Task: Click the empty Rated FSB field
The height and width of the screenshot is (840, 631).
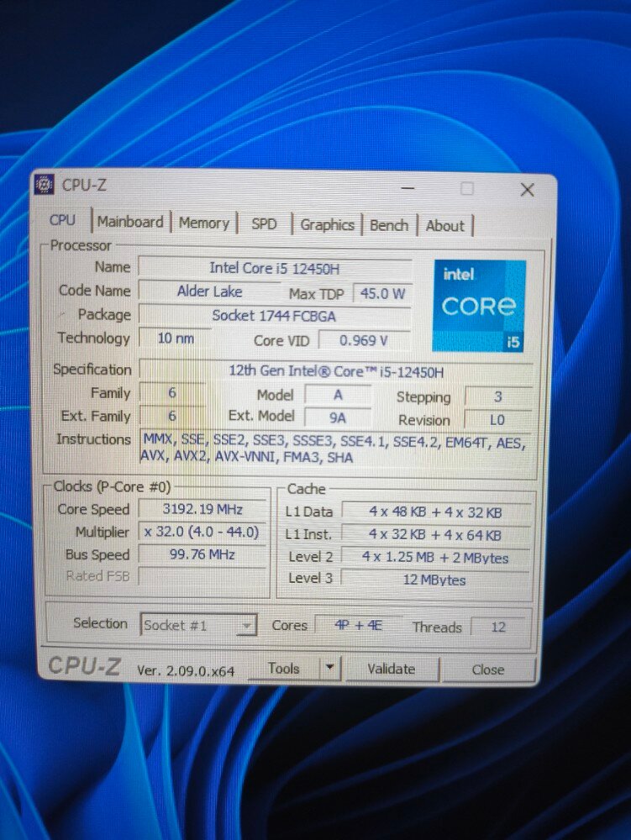Action: [x=202, y=576]
